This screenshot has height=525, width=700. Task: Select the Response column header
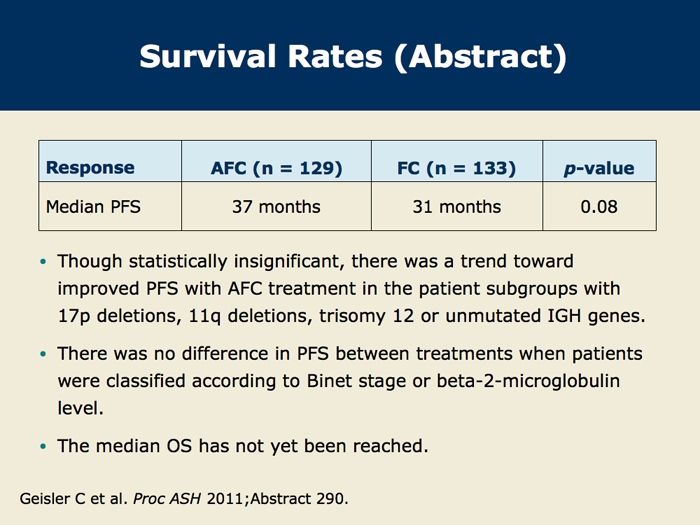pyautogui.click(x=110, y=161)
